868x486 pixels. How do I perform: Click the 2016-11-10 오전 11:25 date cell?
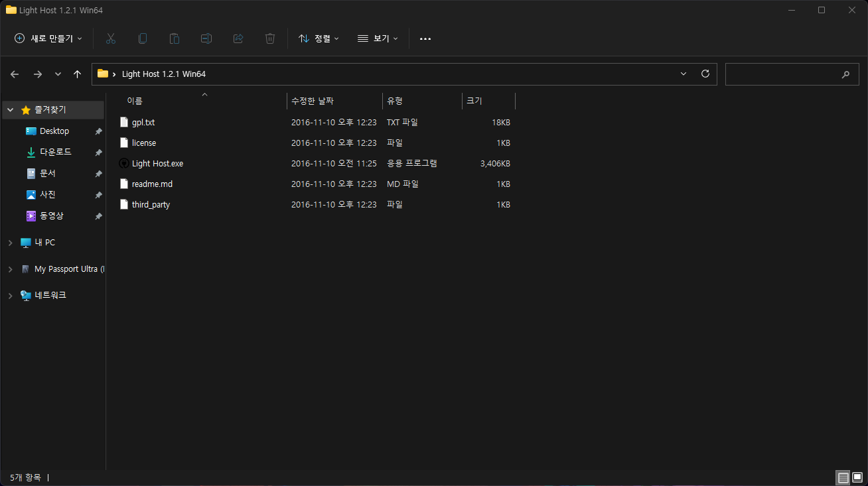click(x=334, y=163)
